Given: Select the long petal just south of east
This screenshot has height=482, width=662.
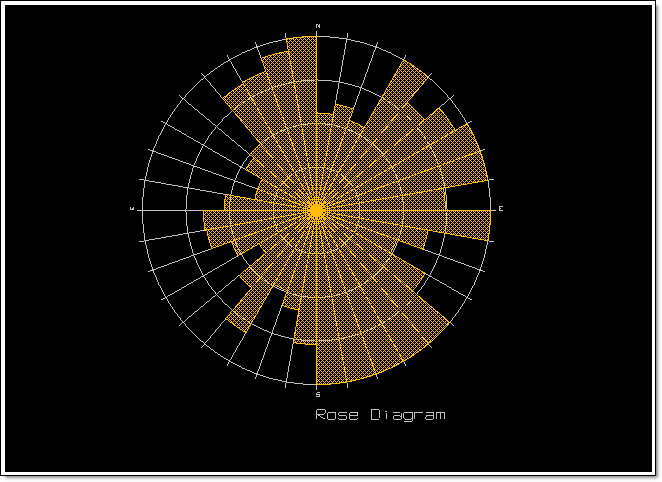Looking at the screenshot, I should (x=460, y=224).
